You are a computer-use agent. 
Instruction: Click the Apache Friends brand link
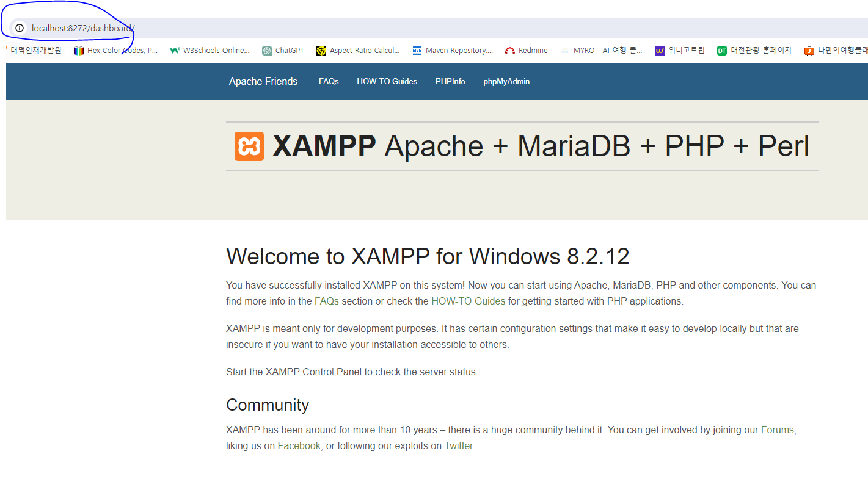point(263,82)
